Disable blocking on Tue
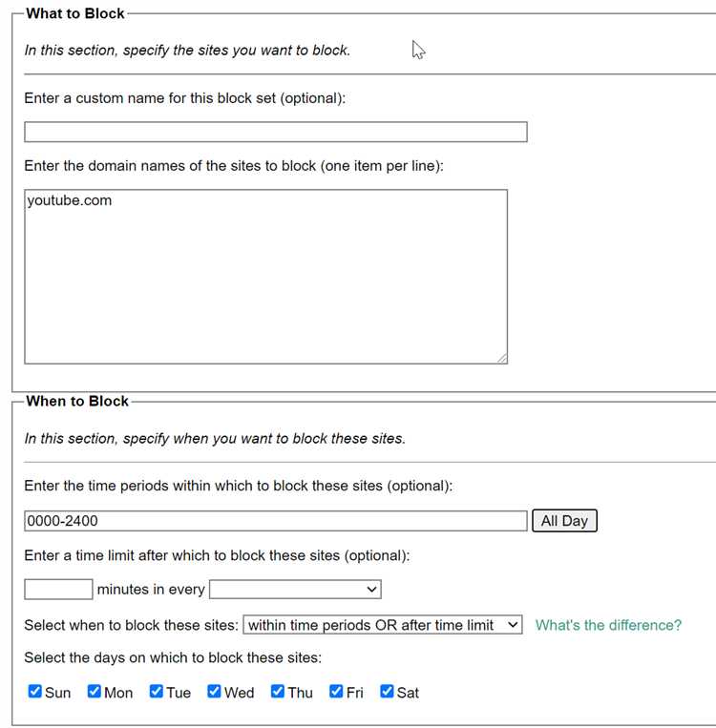716x728 pixels. point(157,692)
